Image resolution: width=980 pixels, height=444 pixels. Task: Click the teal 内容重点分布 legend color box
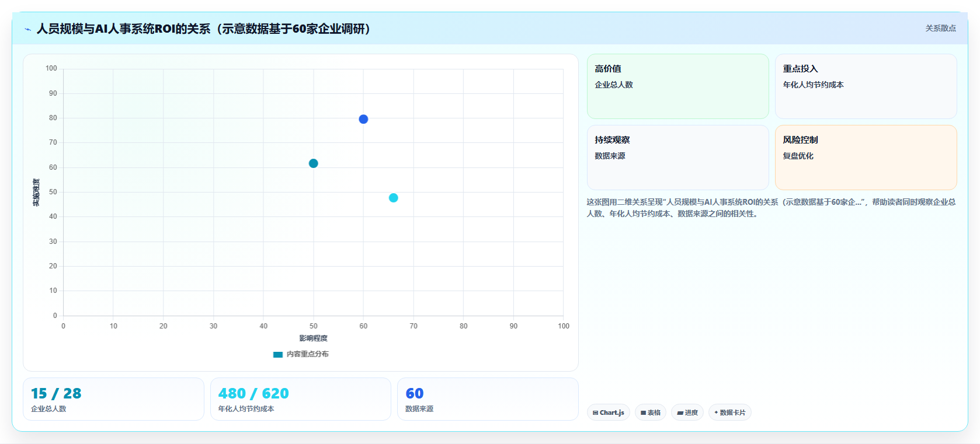(278, 354)
